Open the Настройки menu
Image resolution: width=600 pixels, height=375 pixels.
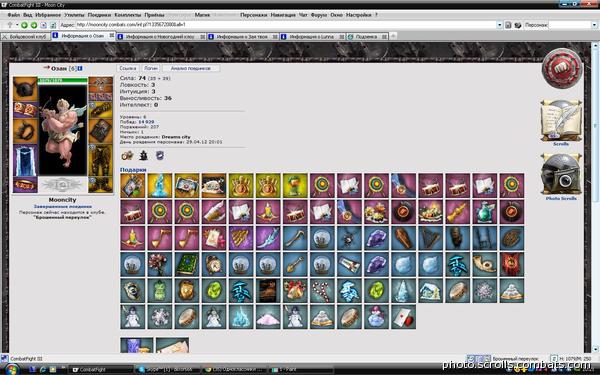(359, 15)
